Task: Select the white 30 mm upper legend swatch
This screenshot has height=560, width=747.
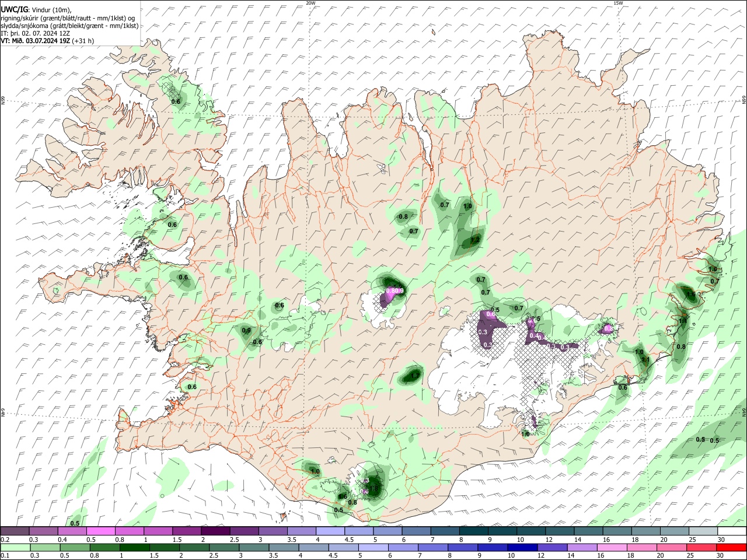Action: click(731, 531)
